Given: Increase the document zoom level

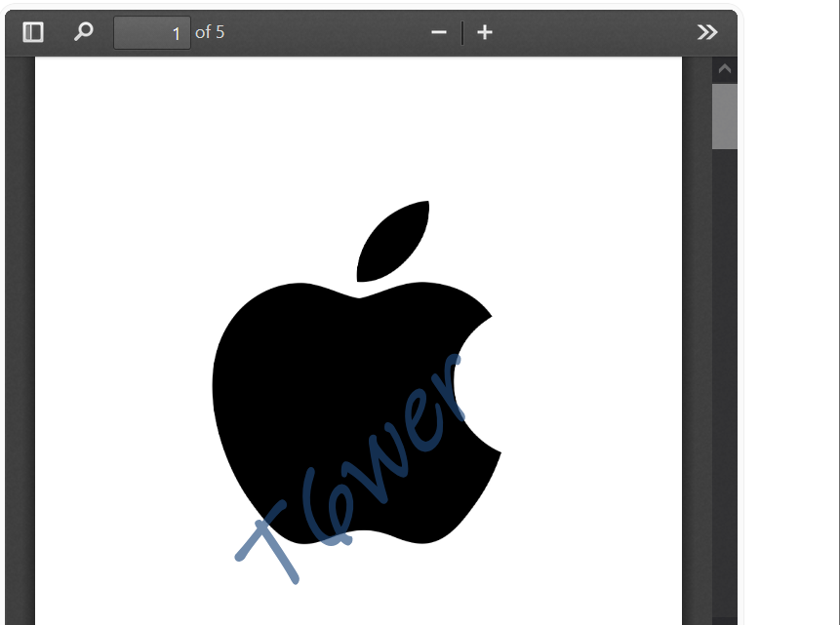Looking at the screenshot, I should 485,31.
